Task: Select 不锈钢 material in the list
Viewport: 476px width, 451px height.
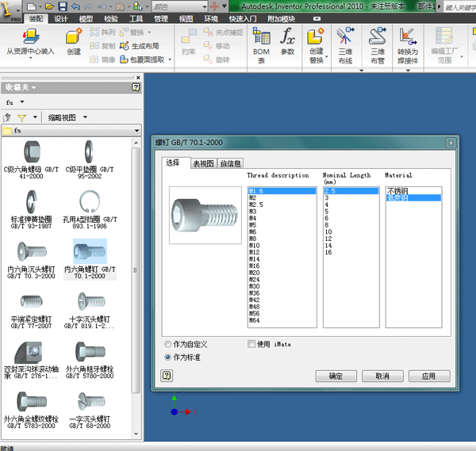Action: point(413,191)
